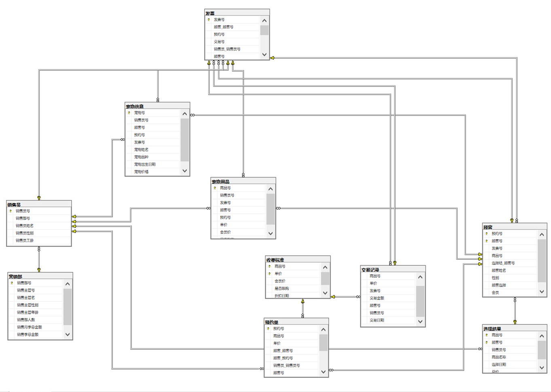551x392 pixels.
Task: Select 销售主管年龄 row in 营销部
Action: pyautogui.click(x=36, y=312)
